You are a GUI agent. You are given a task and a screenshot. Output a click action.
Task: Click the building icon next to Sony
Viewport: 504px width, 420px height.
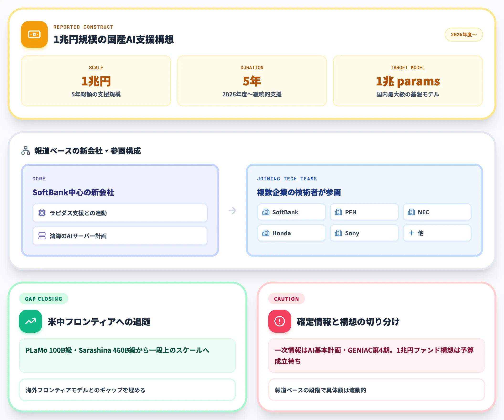(338, 233)
